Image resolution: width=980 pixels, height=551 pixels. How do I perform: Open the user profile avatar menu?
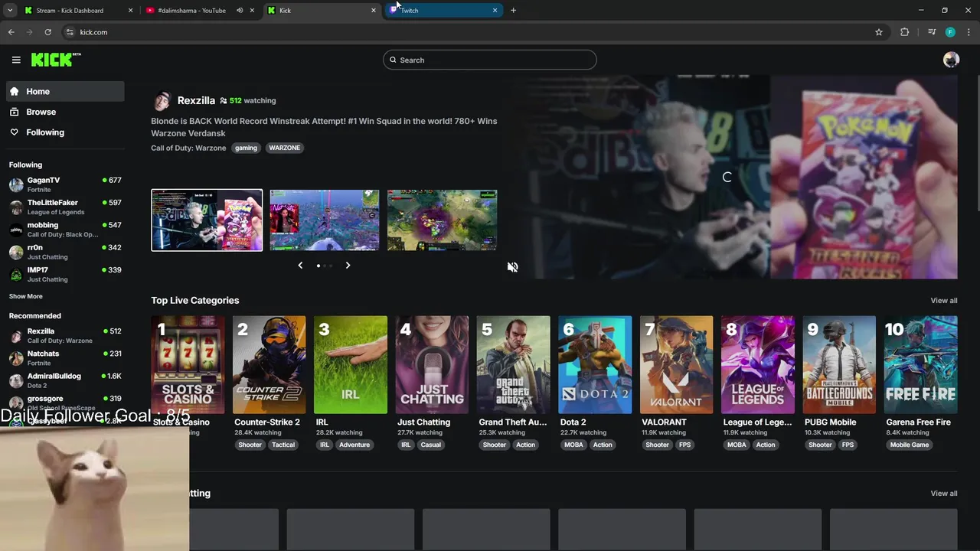point(951,60)
